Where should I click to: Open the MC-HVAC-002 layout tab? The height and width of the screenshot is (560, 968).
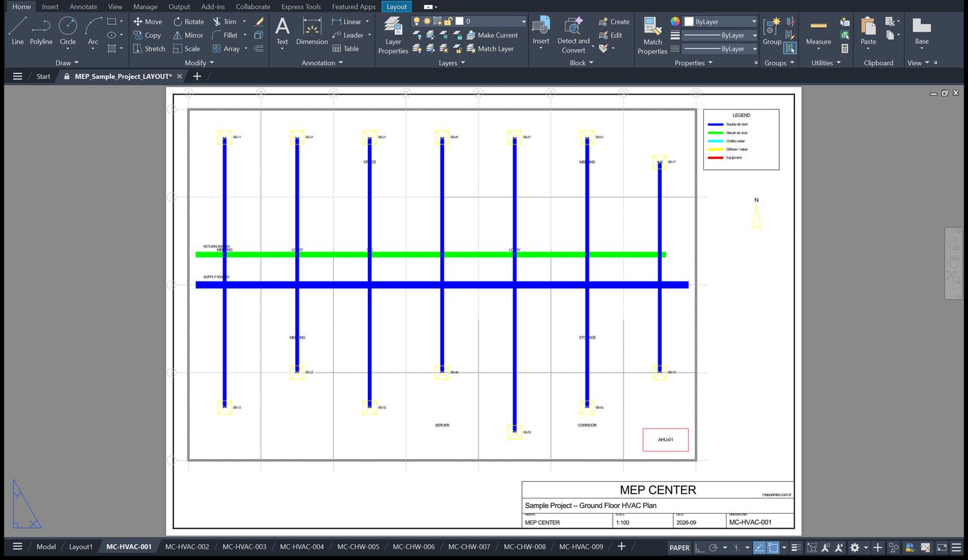[187, 546]
